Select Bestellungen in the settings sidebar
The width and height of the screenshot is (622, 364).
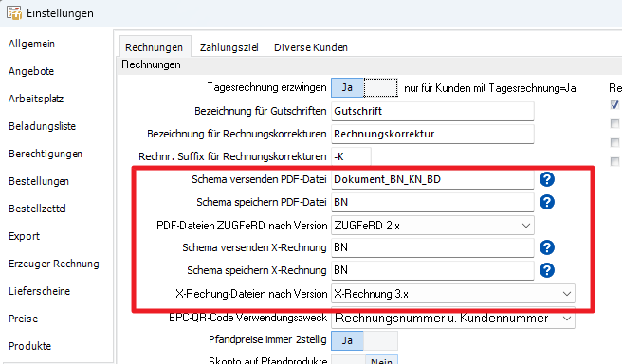(x=39, y=181)
